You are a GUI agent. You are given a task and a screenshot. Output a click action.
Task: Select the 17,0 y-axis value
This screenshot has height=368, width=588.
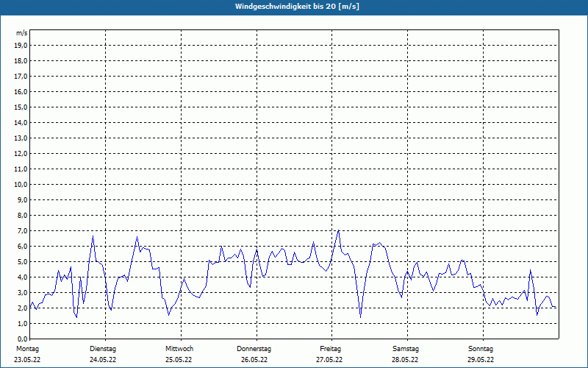[x=21, y=77]
